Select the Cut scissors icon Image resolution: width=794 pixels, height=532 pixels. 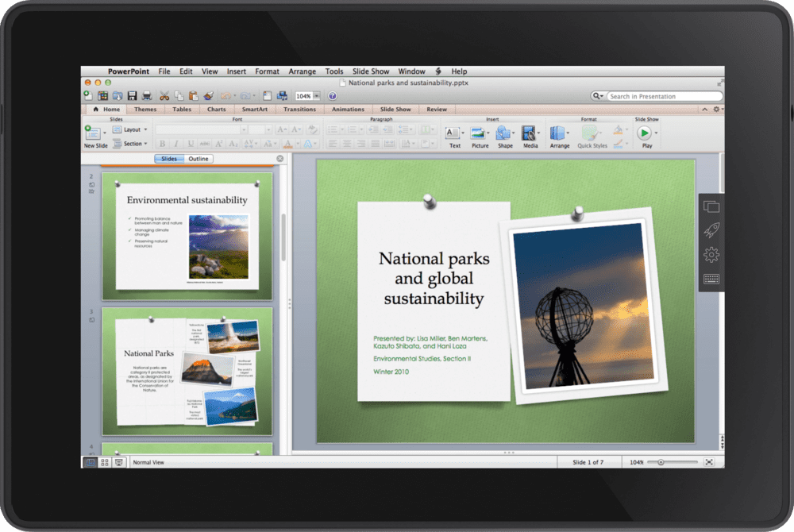pos(164,96)
